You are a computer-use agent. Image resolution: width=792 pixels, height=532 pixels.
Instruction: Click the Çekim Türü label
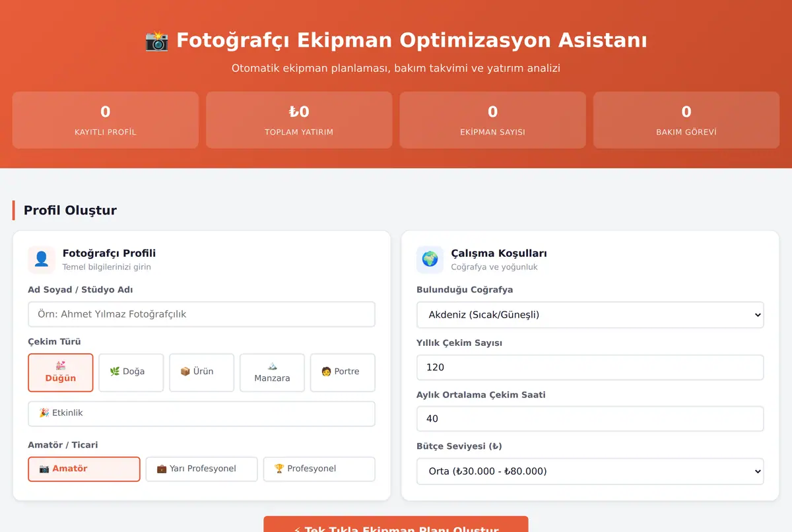coord(54,342)
